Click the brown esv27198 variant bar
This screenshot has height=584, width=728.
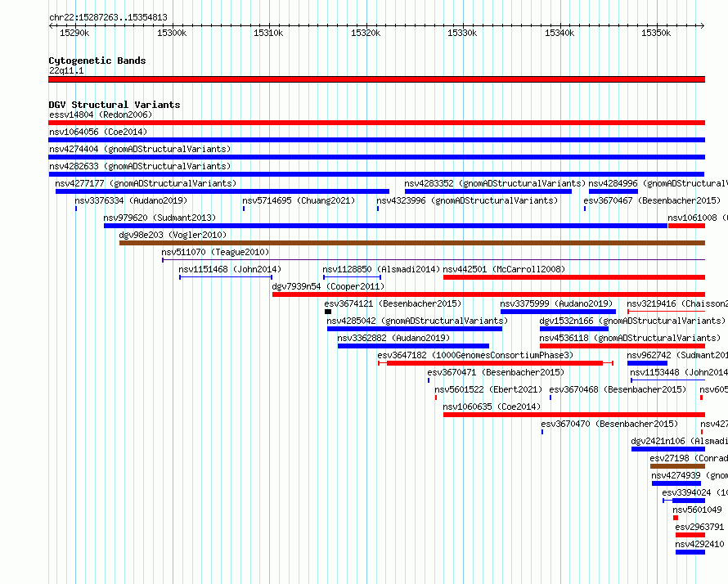coord(677,466)
